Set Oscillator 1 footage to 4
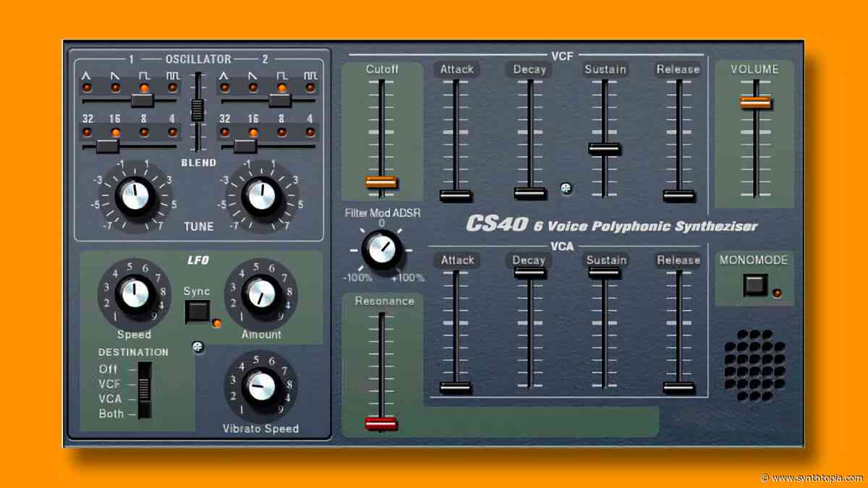Screen dimensions: 868x488 pyautogui.click(x=172, y=132)
